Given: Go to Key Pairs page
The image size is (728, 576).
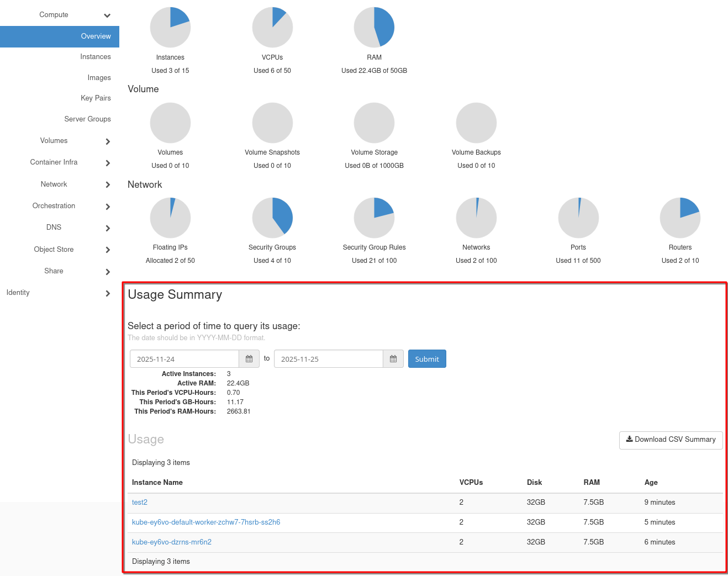Looking at the screenshot, I should click(96, 98).
